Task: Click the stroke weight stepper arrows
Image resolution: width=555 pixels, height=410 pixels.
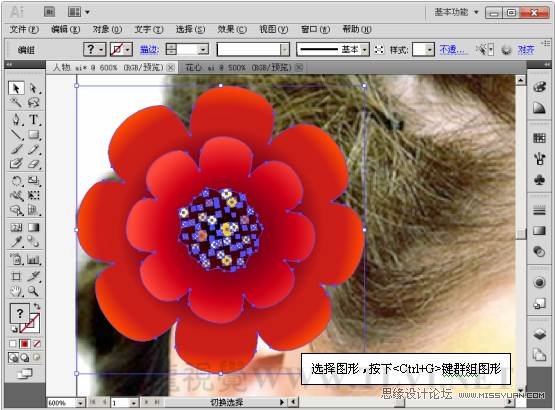Action: tap(171, 50)
